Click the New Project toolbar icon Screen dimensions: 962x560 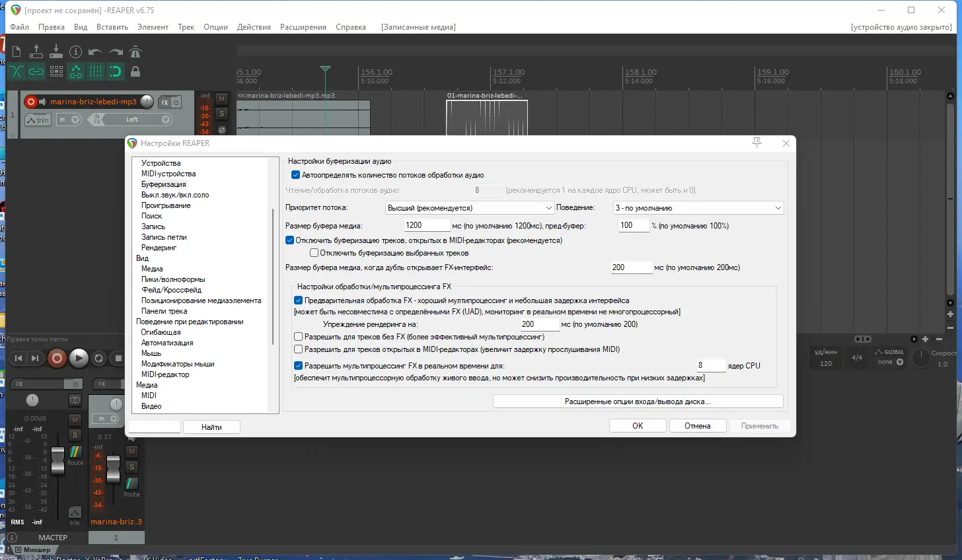[17, 52]
